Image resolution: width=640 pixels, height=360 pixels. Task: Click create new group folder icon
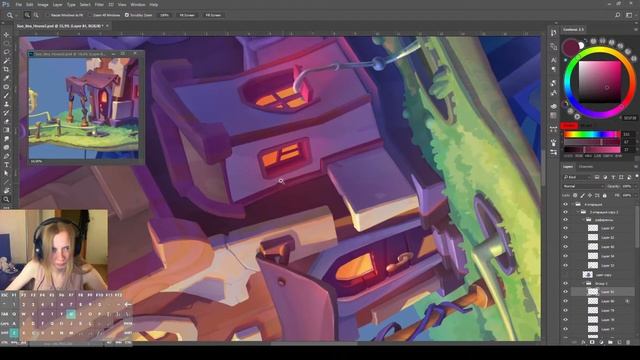click(x=610, y=342)
